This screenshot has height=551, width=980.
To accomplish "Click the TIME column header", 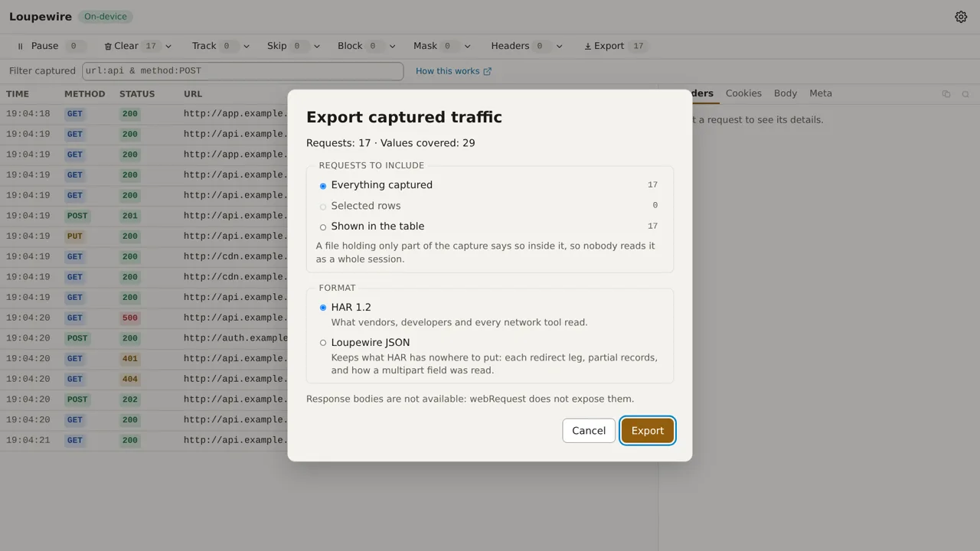I will [18, 94].
